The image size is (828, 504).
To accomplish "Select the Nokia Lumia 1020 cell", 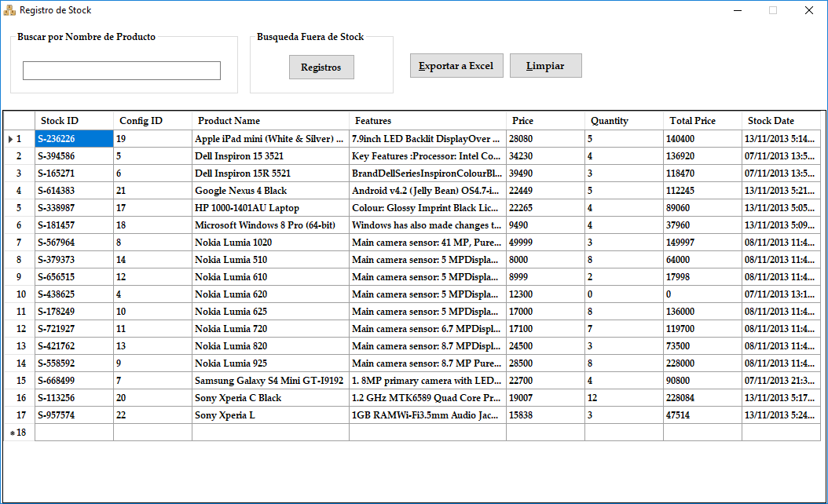I will [x=270, y=243].
